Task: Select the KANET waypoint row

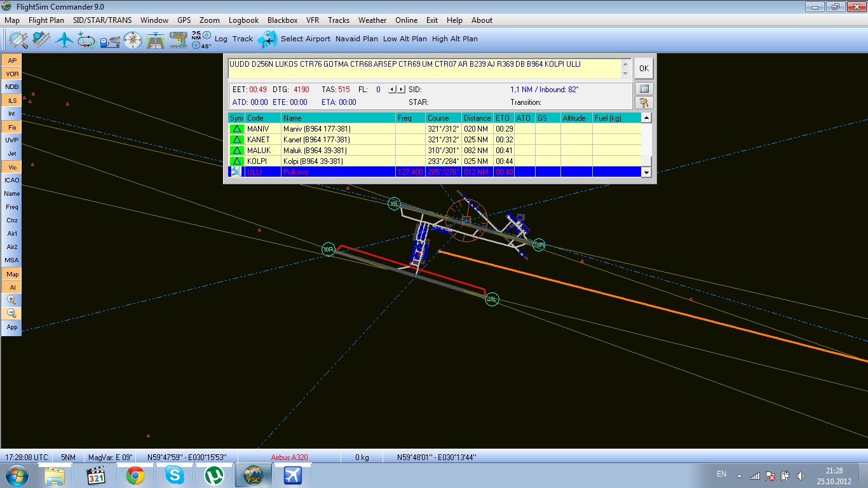Action: tap(435, 140)
